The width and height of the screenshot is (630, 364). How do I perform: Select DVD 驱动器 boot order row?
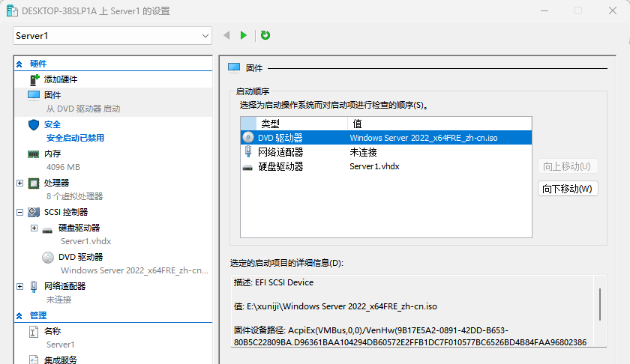[x=386, y=138]
